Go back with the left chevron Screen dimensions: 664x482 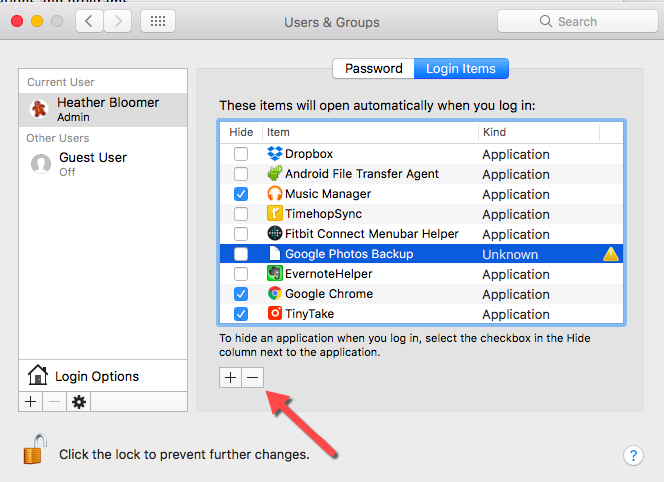pos(89,21)
